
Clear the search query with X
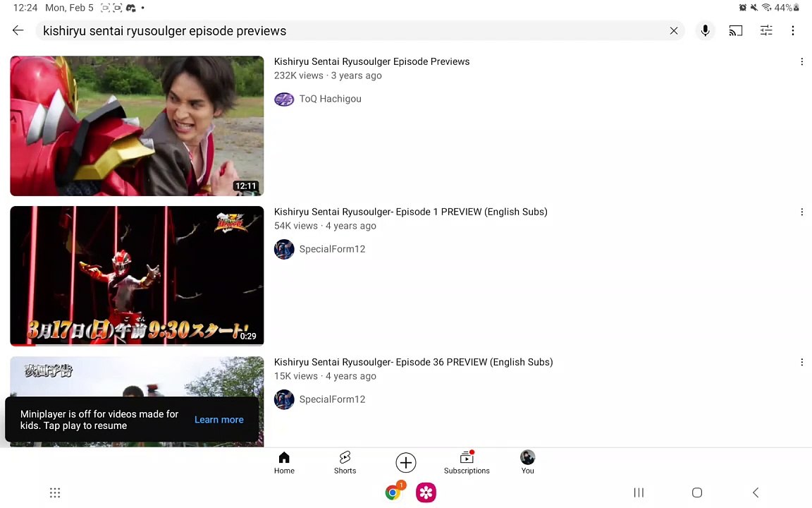[674, 30]
